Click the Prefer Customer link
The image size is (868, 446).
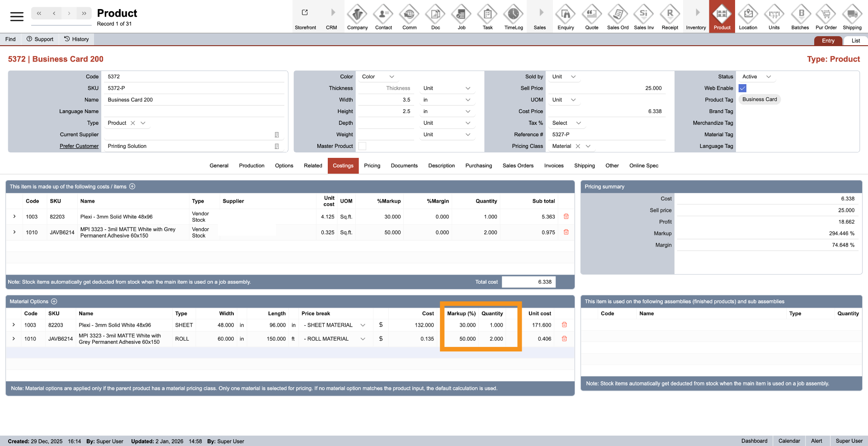pyautogui.click(x=79, y=146)
